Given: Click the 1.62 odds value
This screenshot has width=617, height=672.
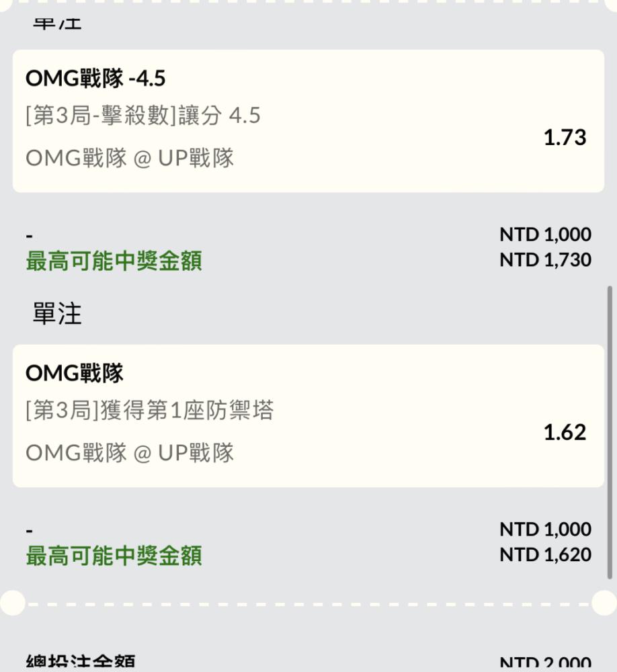Looking at the screenshot, I should (565, 432).
